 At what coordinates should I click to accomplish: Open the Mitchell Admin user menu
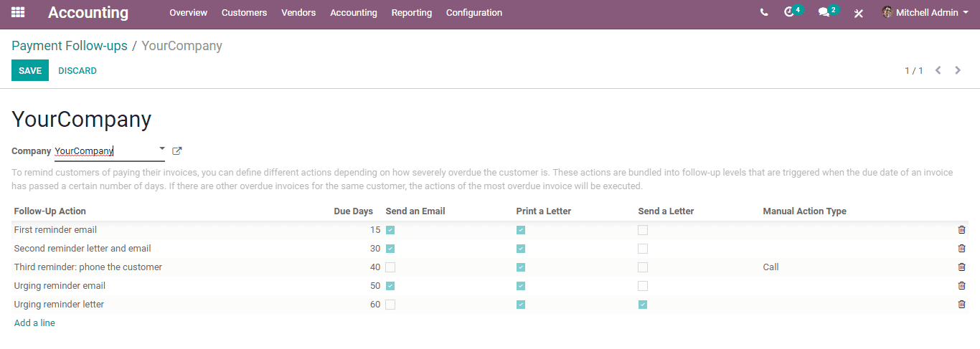click(925, 12)
